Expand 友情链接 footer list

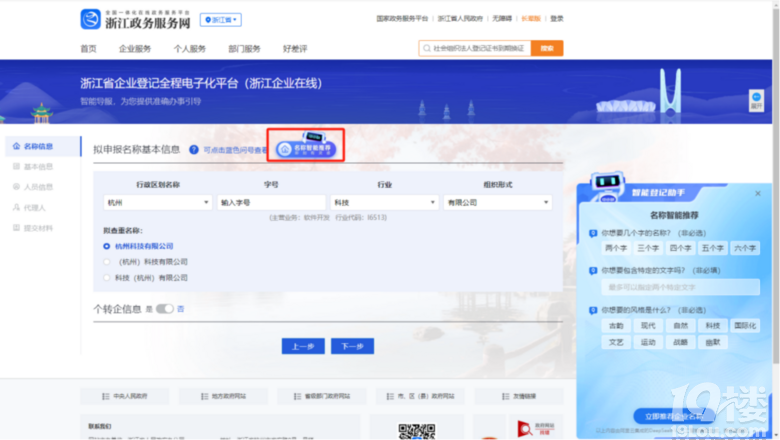[x=519, y=396]
